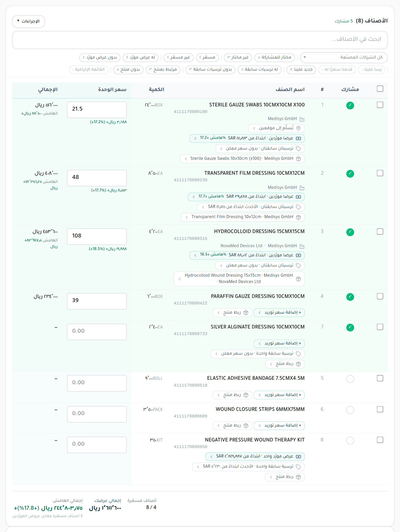400x532 pixels.
Task: Expand previous award chip starting from SAR ٥٬٢٣٠
Action: (248, 467)
